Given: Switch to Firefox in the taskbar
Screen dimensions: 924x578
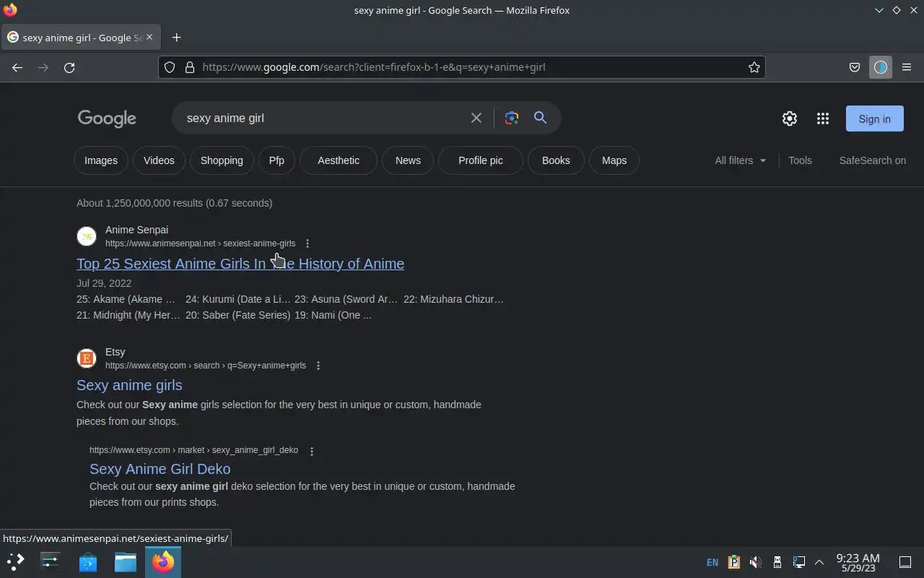Looking at the screenshot, I should pyautogui.click(x=163, y=561).
